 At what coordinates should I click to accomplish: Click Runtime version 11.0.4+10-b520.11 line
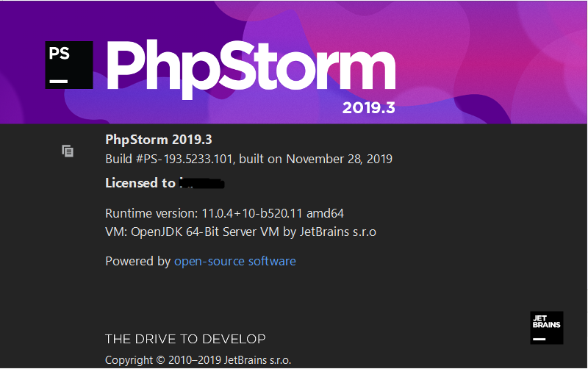225,213
